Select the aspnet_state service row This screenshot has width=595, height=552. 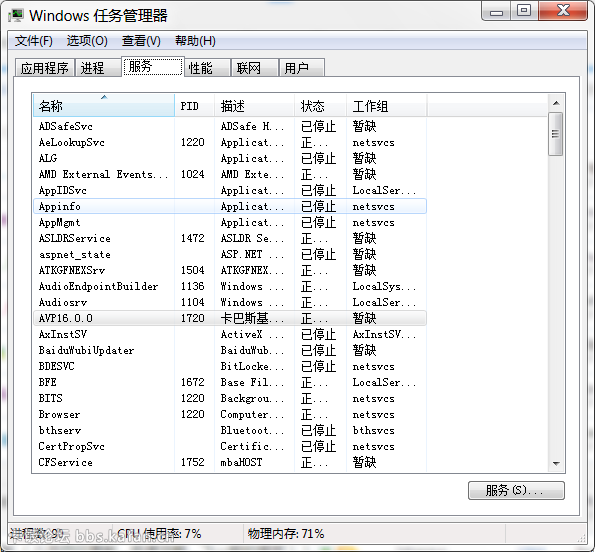tap(230, 254)
